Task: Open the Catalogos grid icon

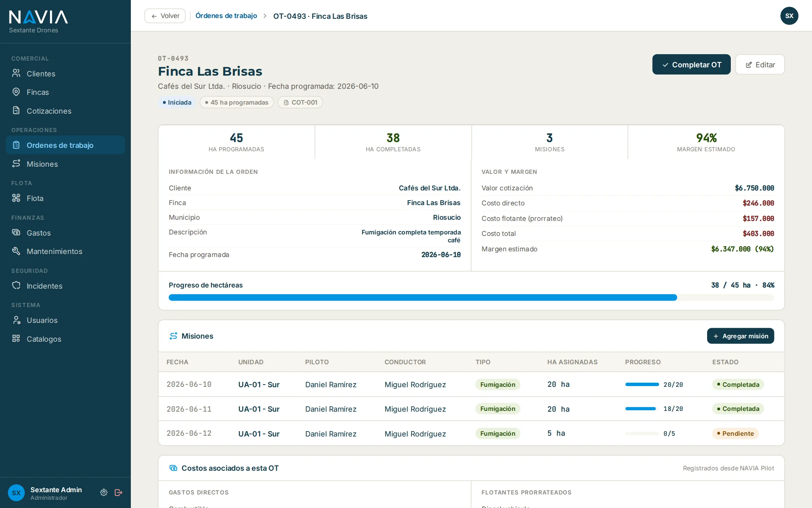Action: (x=16, y=339)
